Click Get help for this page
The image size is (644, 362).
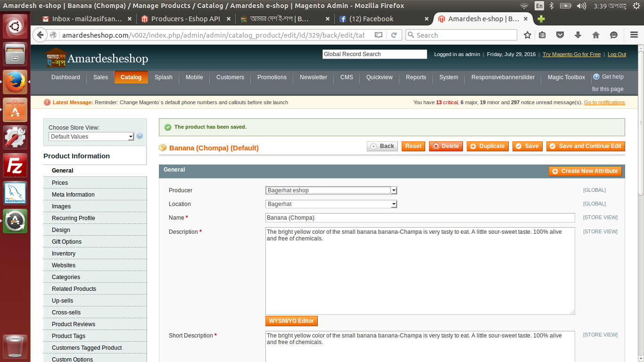(608, 83)
